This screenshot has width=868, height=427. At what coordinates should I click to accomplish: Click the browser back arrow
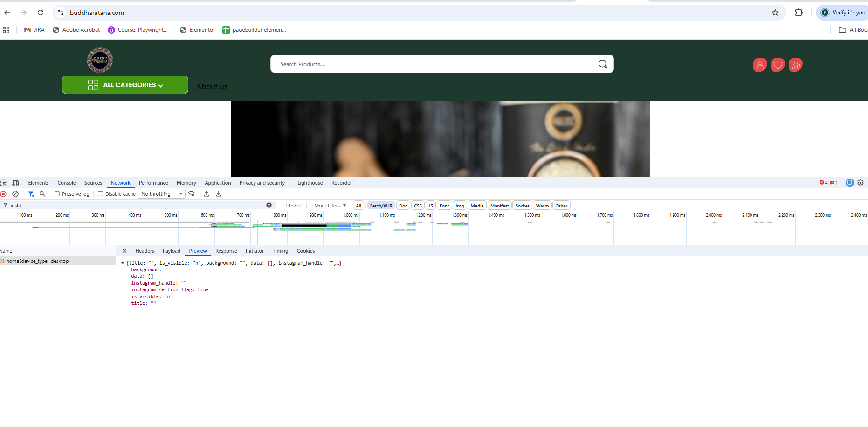7,13
